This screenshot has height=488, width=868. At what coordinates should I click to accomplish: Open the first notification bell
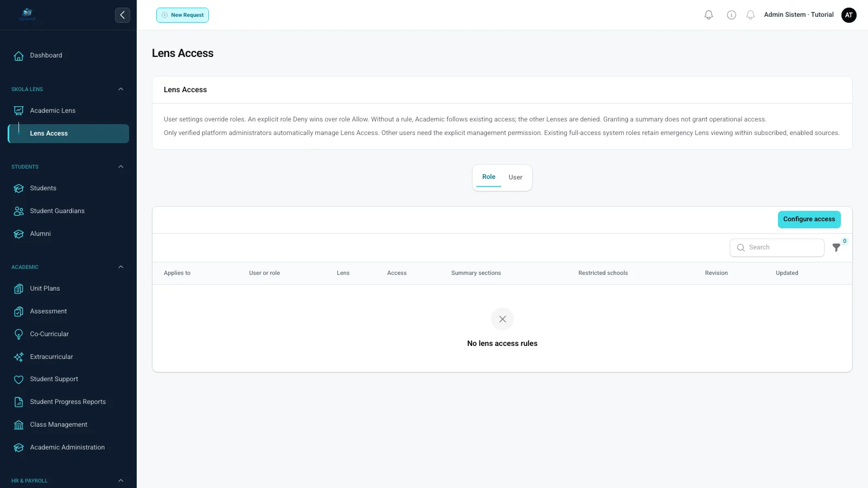[709, 15]
